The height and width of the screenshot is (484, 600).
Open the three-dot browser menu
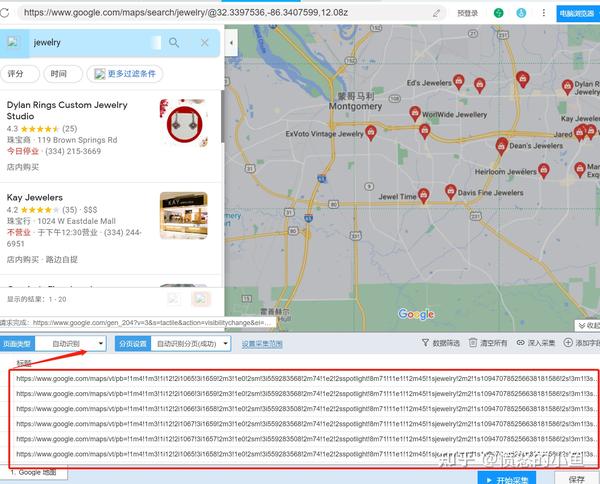[x=543, y=13]
